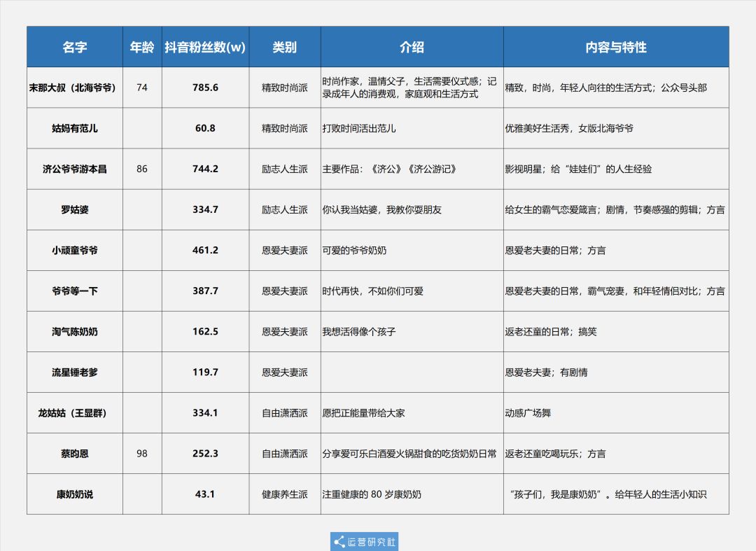
Task: Click the 内容与特性 column header
Action: pos(615,47)
